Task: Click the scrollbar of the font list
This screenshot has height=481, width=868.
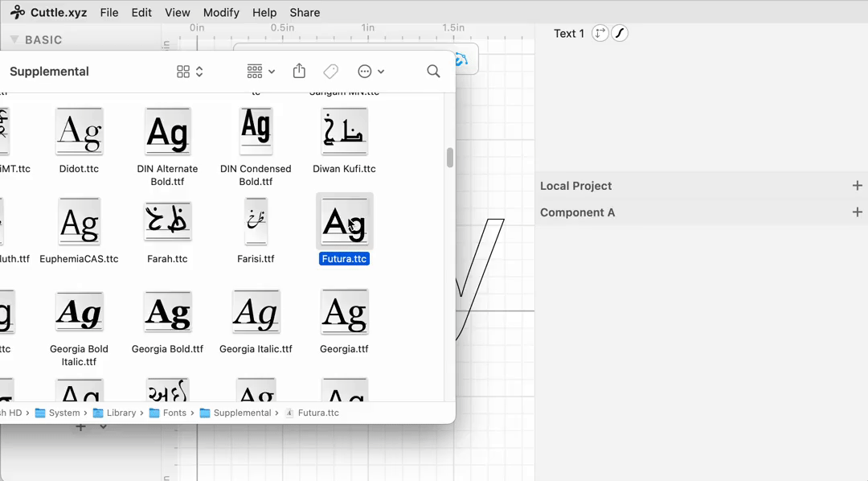Action: click(448, 158)
